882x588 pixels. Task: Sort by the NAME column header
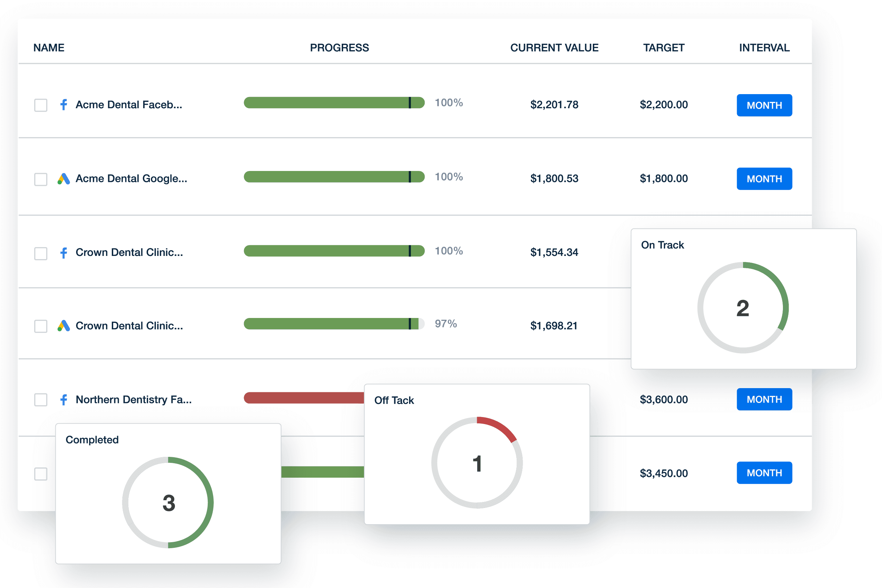(x=49, y=48)
